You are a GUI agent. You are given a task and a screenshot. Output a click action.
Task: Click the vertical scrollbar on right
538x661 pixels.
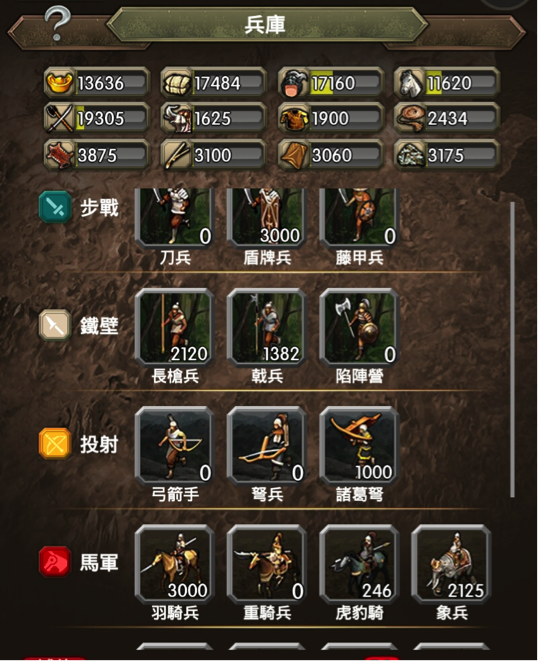click(513, 349)
